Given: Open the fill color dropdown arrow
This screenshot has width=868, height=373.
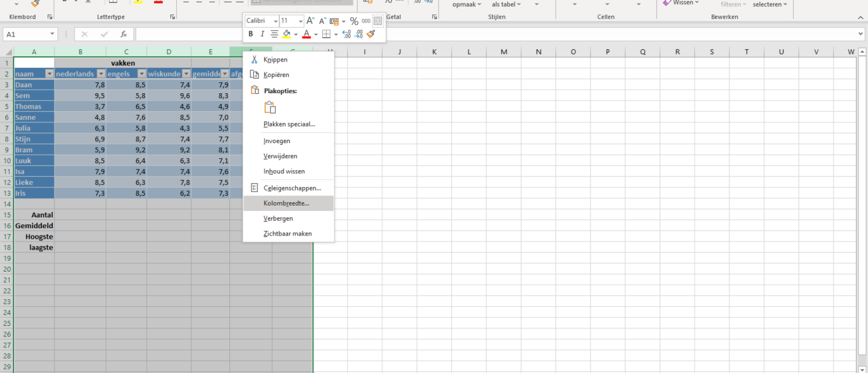Looking at the screenshot, I should (x=296, y=34).
